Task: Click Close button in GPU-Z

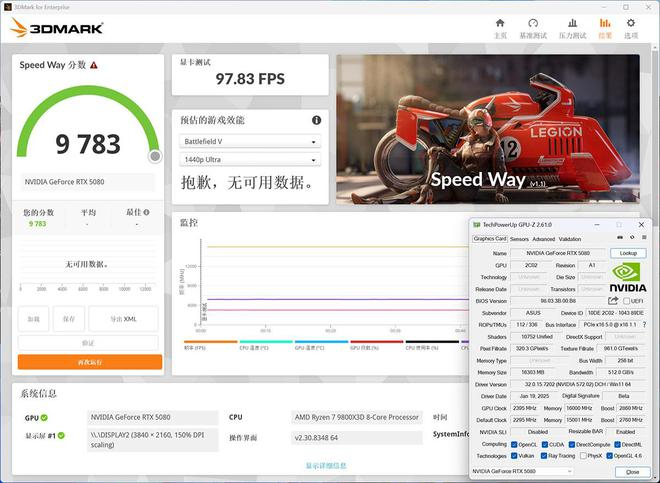Action: pyautogui.click(x=632, y=472)
